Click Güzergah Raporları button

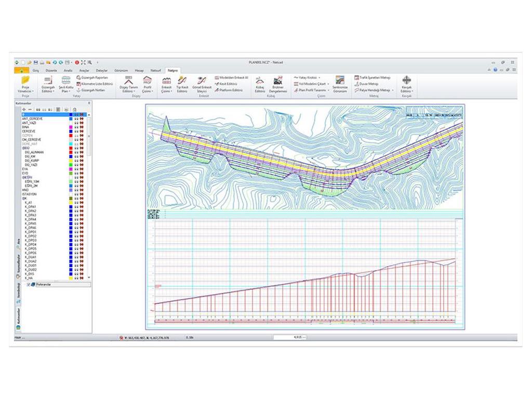(x=92, y=77)
